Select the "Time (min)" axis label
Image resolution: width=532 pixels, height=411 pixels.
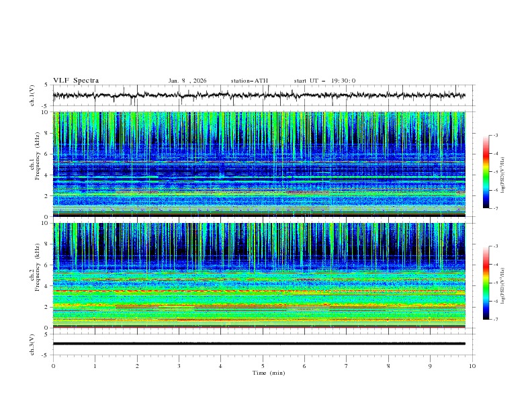(x=269, y=373)
